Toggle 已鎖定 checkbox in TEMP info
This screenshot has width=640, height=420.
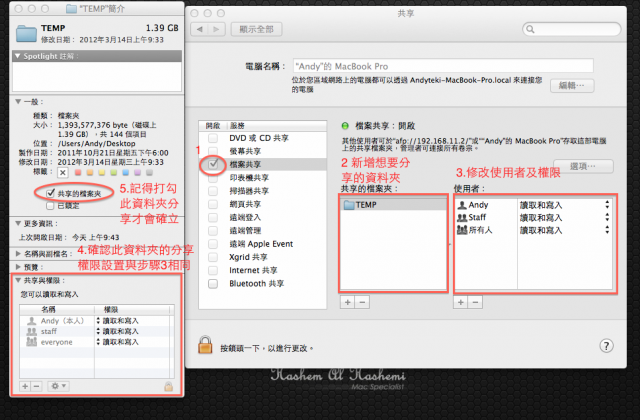click(x=50, y=206)
